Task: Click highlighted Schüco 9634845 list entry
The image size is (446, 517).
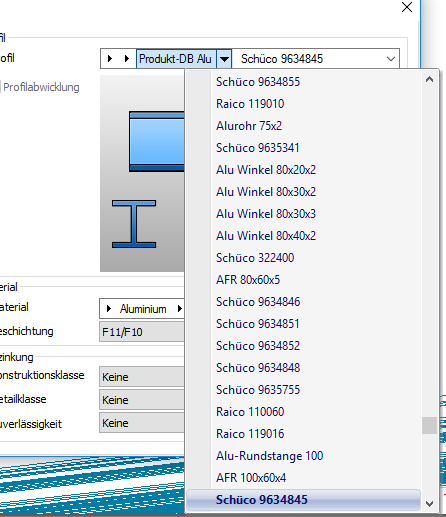Action: [303, 500]
